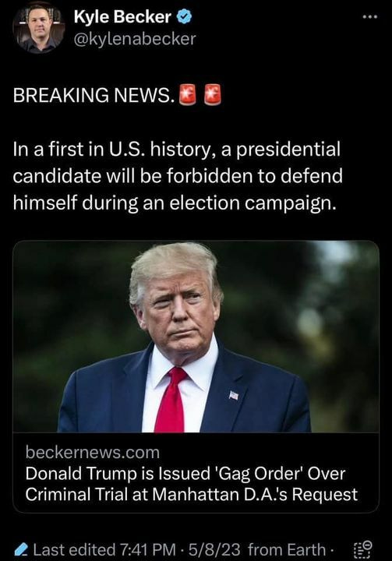Image resolution: width=392 pixels, height=561 pixels.
Task: Open Kyle Becker's profile picture
Action: tap(39, 28)
